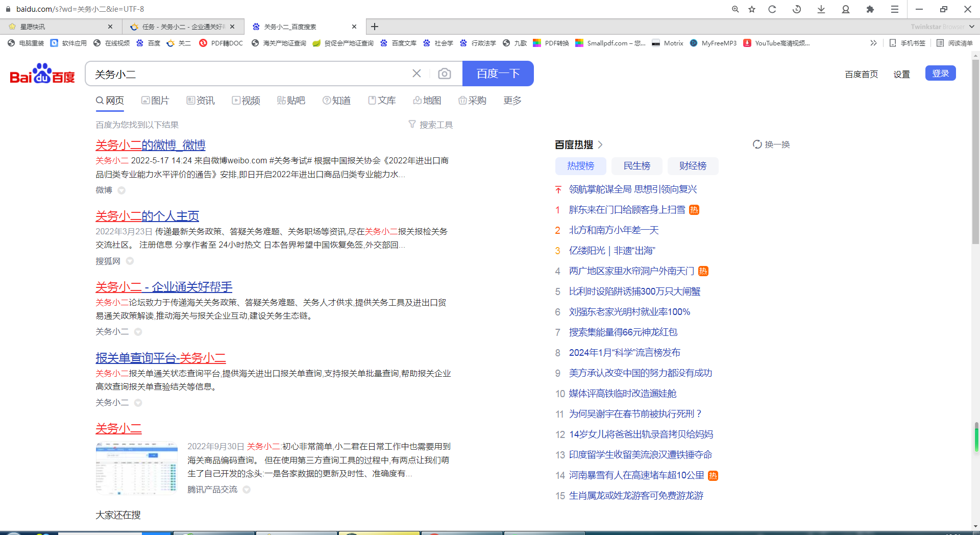Open the 海关产地证查询 bookmark

pyautogui.click(x=279, y=43)
